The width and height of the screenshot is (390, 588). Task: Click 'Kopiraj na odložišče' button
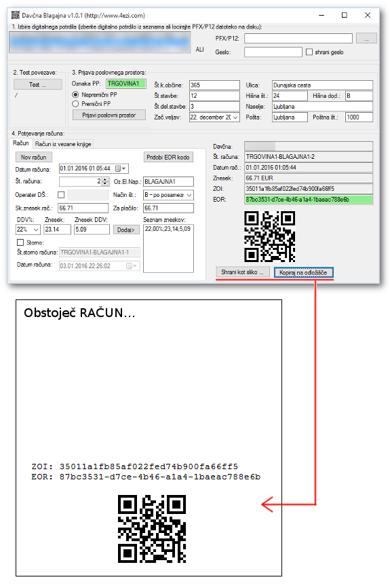pos(303,272)
